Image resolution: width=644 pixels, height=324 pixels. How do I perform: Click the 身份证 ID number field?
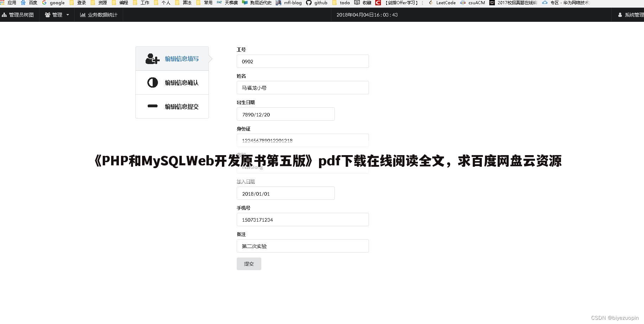[302, 140]
